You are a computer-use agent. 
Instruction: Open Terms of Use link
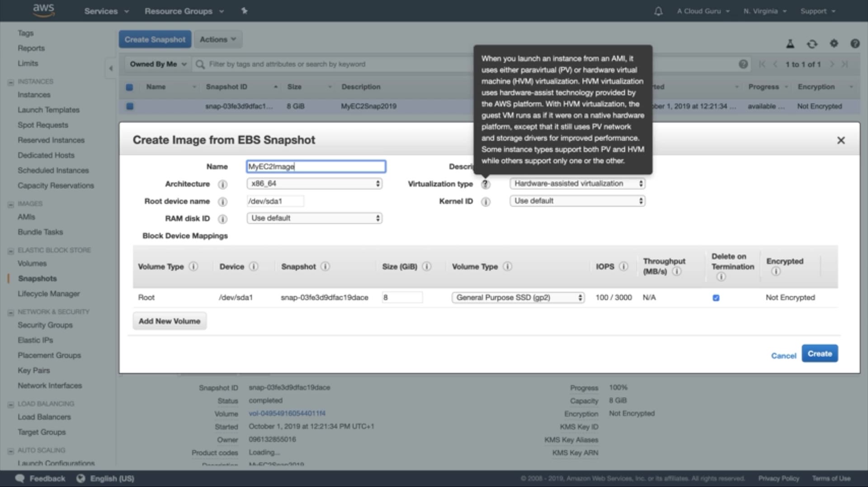coord(831,478)
